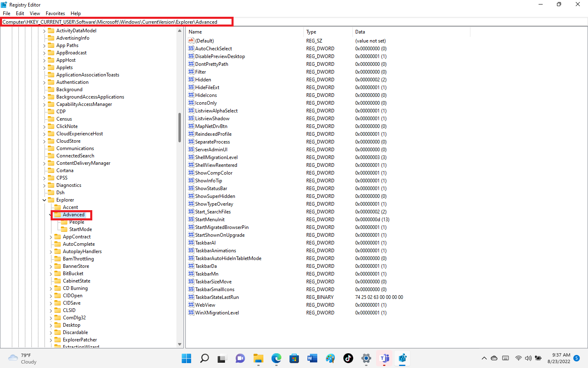Expand the ActivityDataModel key
Screen dimensions: 588x368
(x=45, y=31)
